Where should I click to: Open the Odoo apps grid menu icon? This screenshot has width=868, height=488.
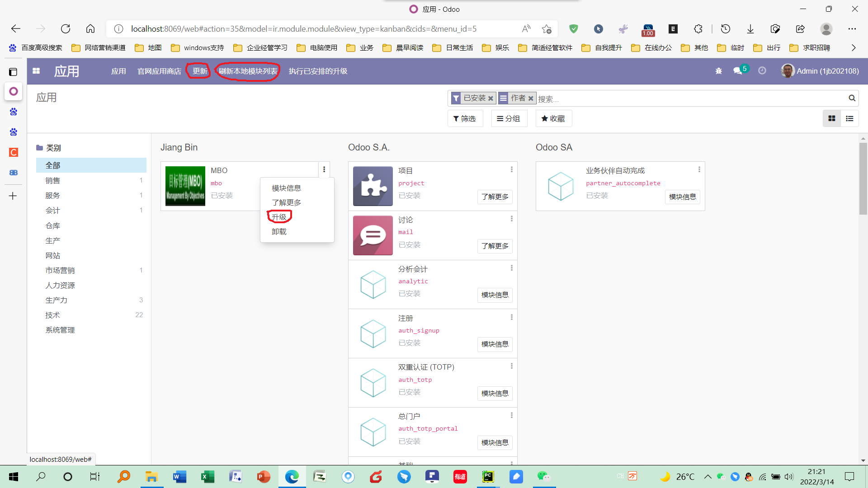pyautogui.click(x=36, y=71)
